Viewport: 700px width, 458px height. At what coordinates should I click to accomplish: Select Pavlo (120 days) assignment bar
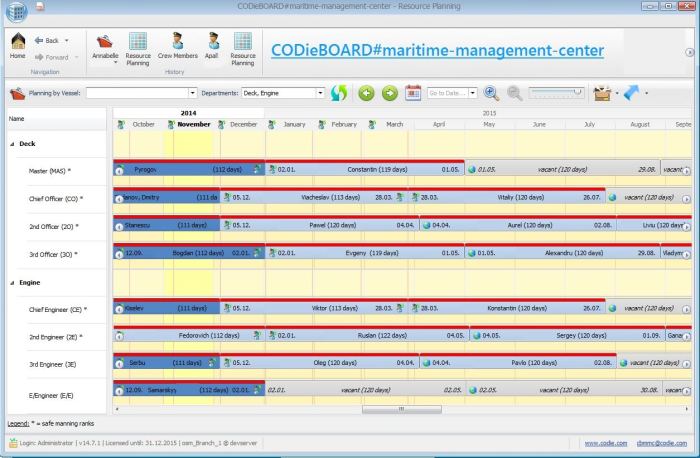coord(518,363)
